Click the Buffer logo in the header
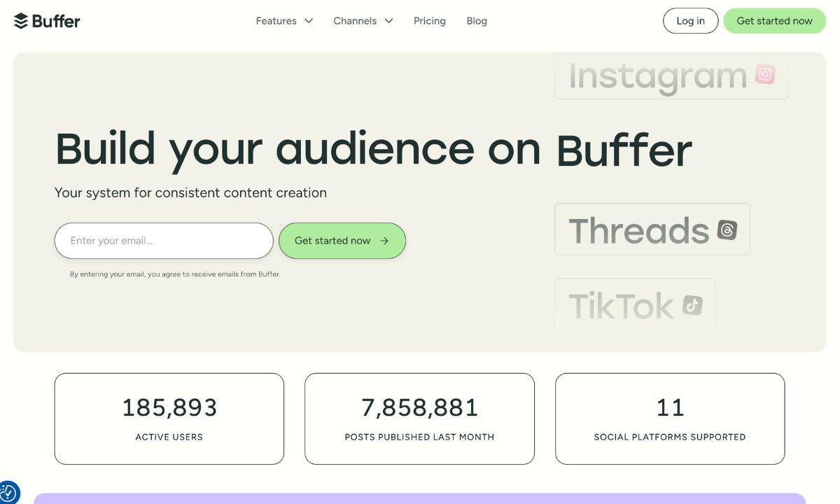The height and width of the screenshot is (504, 840). click(x=47, y=21)
